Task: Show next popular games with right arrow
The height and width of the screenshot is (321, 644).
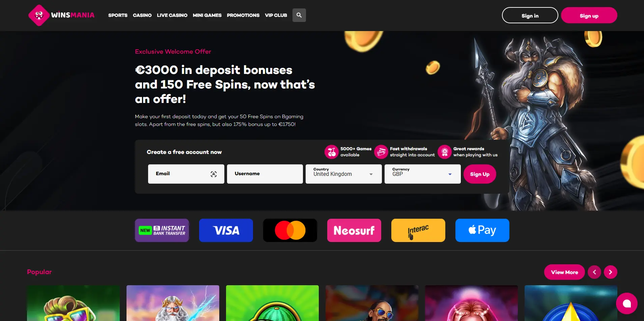Action: (x=611, y=272)
